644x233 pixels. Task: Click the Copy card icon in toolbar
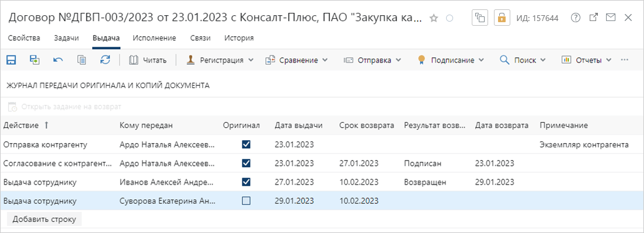point(82,60)
